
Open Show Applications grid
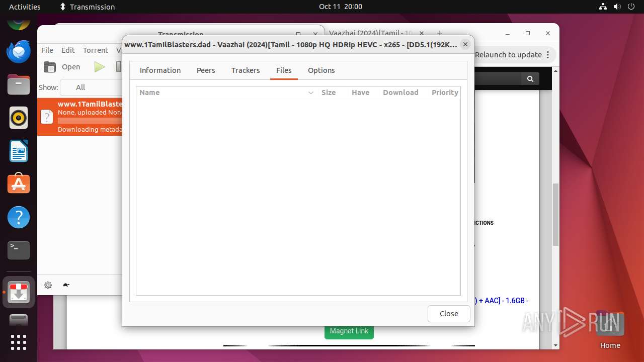(x=19, y=342)
